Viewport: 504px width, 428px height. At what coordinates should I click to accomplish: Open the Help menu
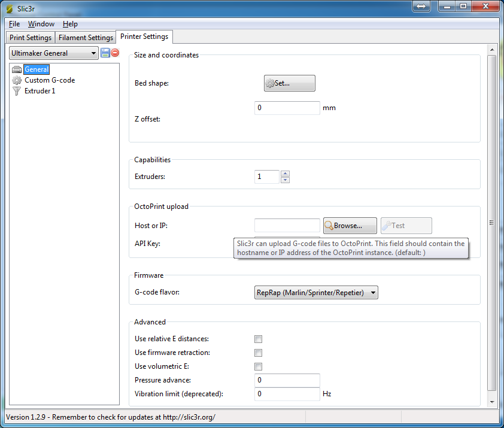(x=70, y=24)
